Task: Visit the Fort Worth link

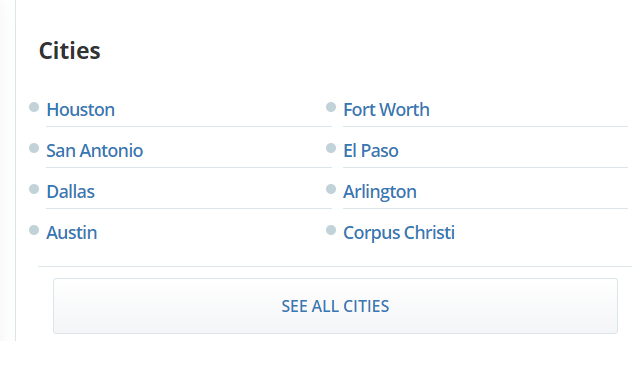Action: (386, 110)
